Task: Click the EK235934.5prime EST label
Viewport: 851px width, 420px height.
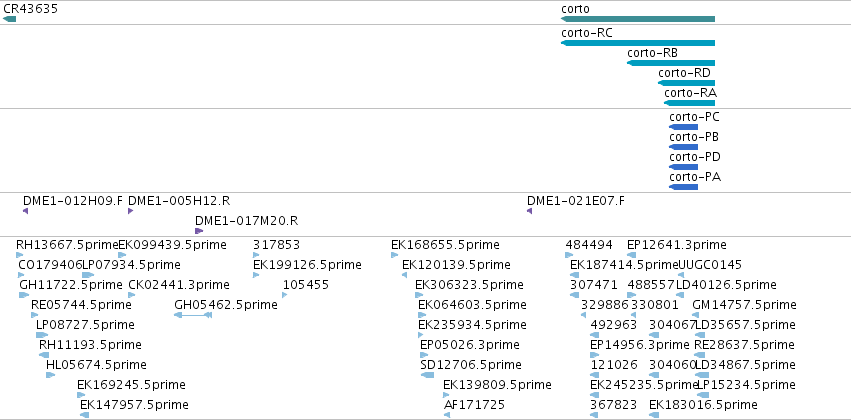Action: pyautogui.click(x=472, y=325)
